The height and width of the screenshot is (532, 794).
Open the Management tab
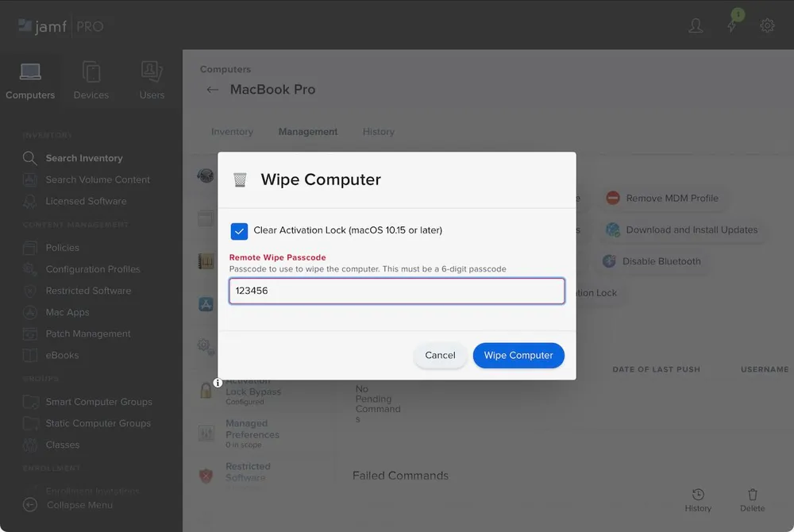[308, 131]
